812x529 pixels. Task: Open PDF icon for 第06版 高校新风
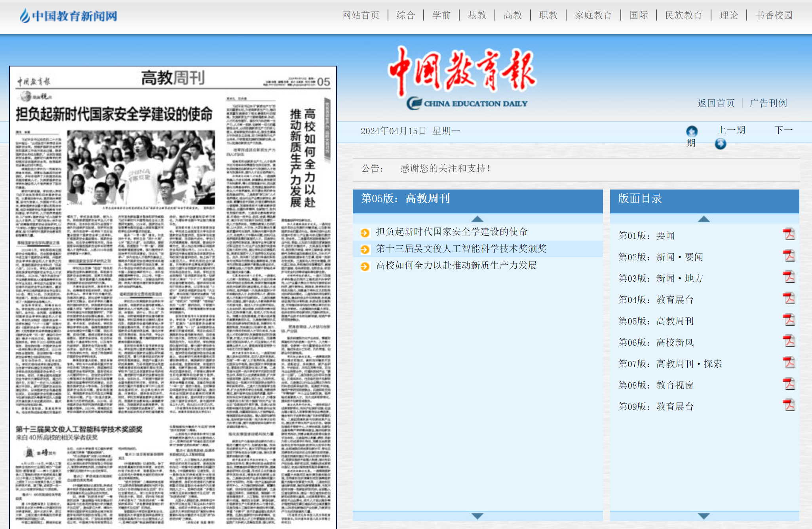pyautogui.click(x=789, y=341)
